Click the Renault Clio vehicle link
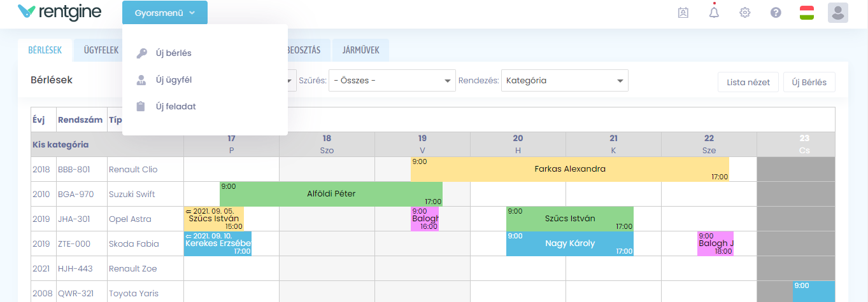 pos(133,170)
